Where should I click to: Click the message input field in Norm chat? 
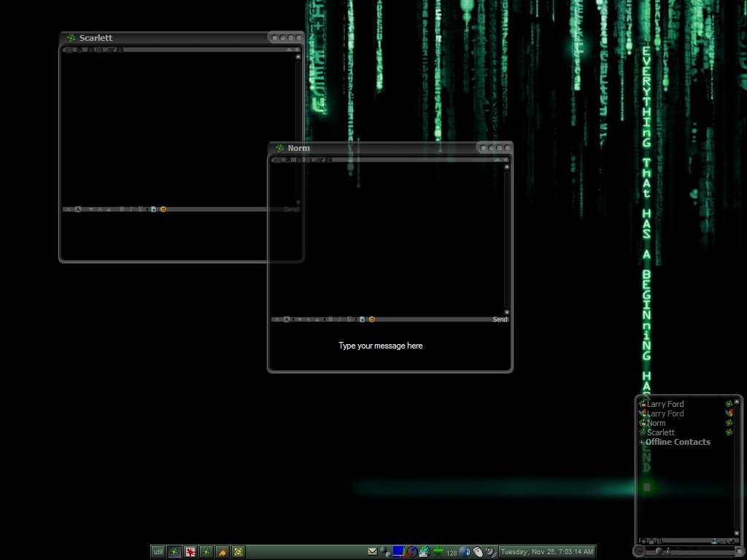[390, 346]
